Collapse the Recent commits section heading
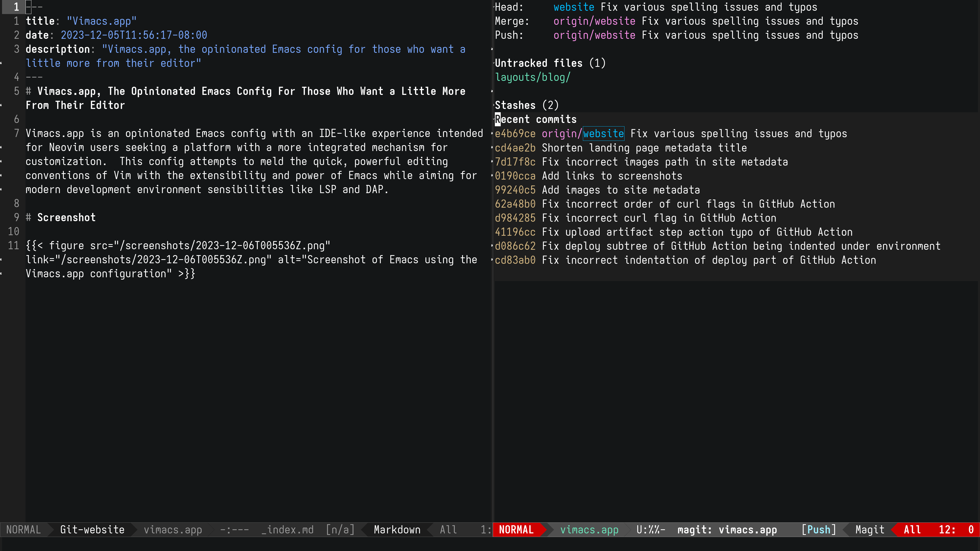 point(536,119)
